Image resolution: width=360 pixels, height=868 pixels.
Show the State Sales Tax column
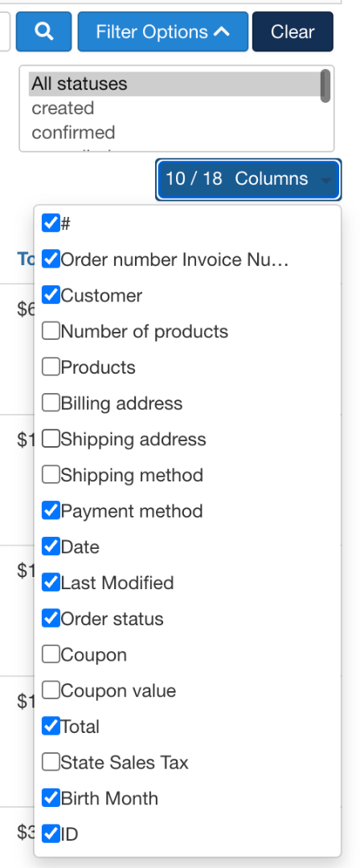[x=51, y=762]
